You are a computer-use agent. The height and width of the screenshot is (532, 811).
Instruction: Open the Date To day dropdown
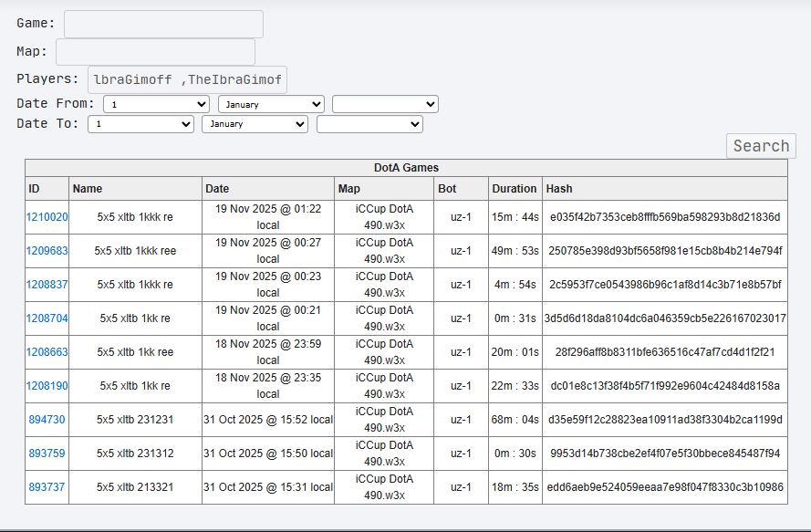(140, 124)
